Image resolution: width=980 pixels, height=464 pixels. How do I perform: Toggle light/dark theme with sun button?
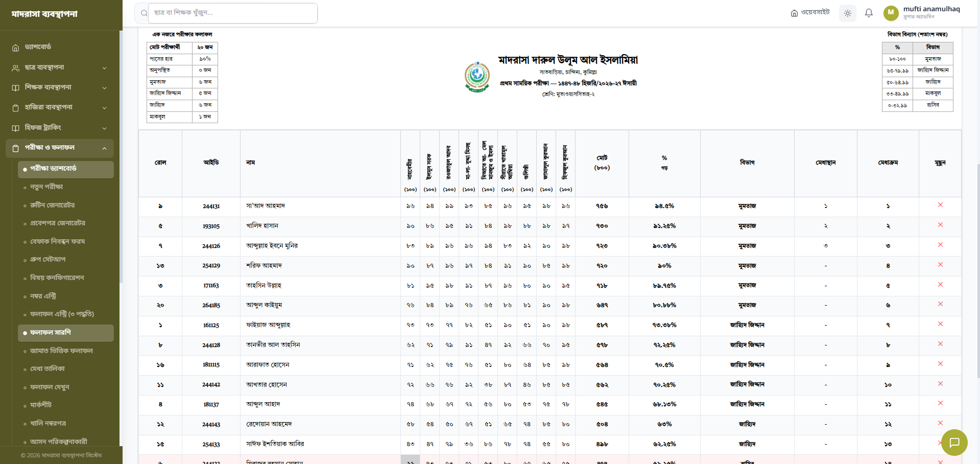[848, 13]
